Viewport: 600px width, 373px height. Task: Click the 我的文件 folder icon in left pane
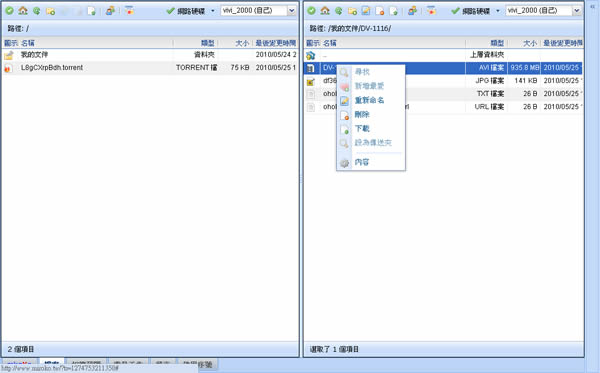[9, 55]
